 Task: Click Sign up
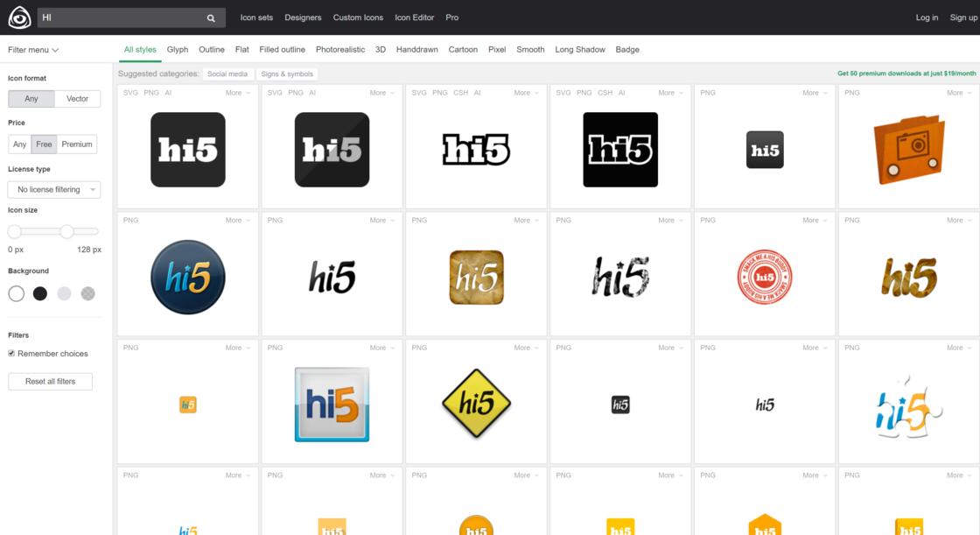(963, 18)
